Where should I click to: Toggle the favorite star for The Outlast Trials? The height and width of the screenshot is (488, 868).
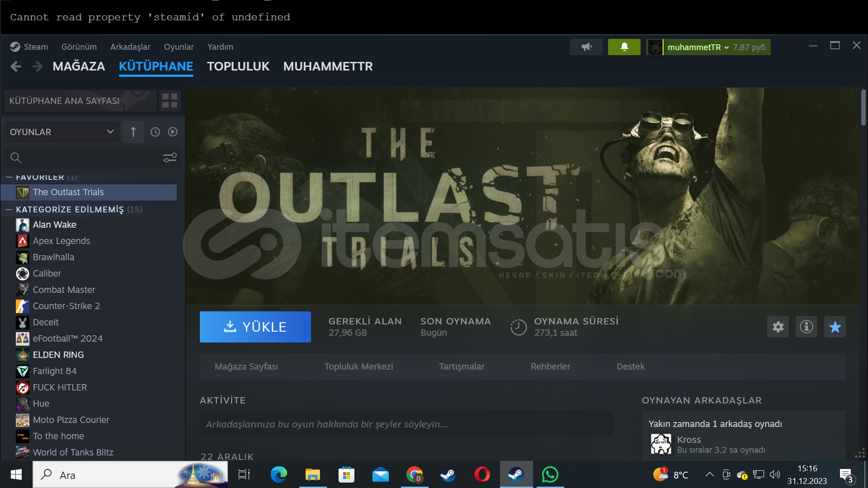pyautogui.click(x=835, y=327)
